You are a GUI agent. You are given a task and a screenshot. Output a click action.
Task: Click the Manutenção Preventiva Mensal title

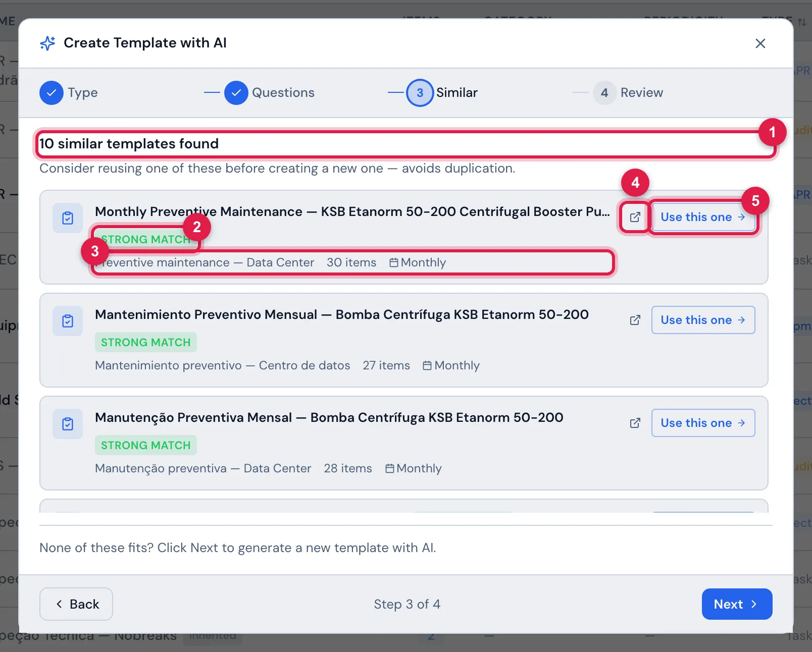(329, 417)
